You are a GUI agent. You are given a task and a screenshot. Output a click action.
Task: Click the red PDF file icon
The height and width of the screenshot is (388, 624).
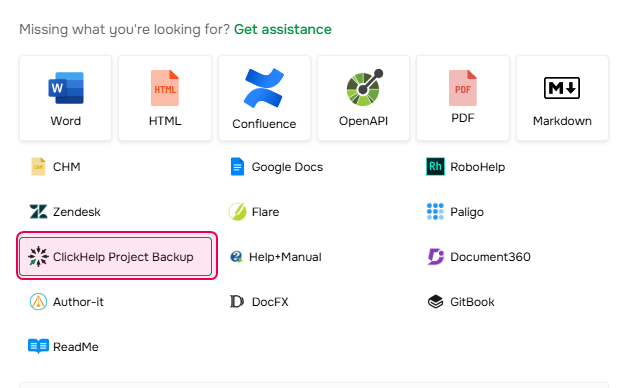point(463,88)
